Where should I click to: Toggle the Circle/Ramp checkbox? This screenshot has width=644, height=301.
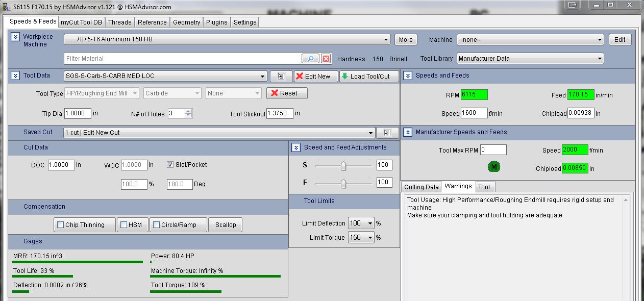pos(157,225)
